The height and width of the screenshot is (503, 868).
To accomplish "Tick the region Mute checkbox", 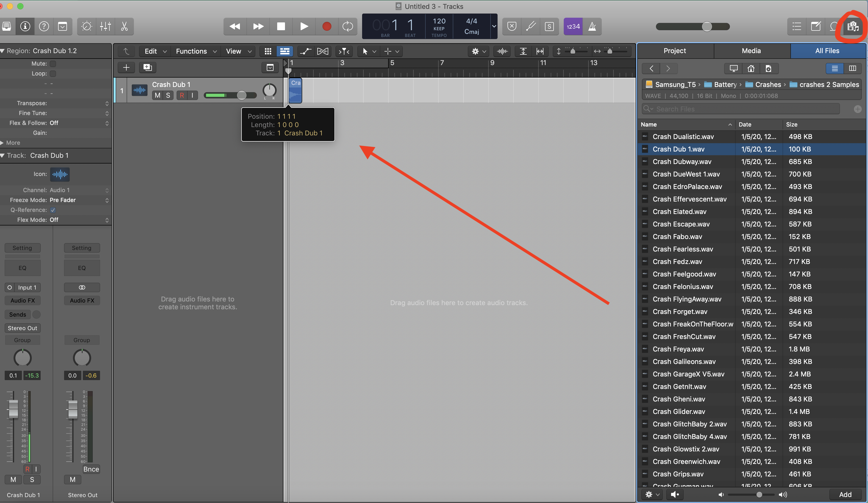I will pos(53,64).
